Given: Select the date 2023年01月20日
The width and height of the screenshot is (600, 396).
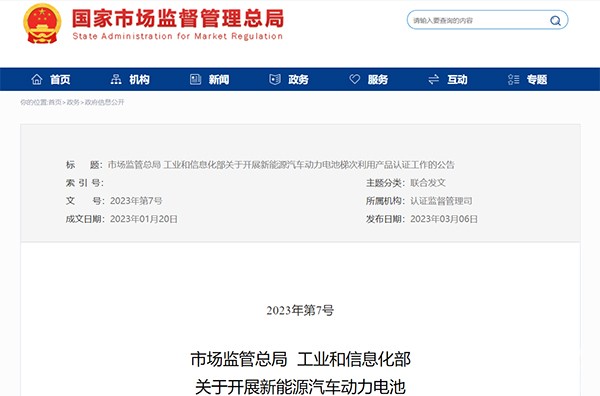Looking at the screenshot, I should 144,219.
